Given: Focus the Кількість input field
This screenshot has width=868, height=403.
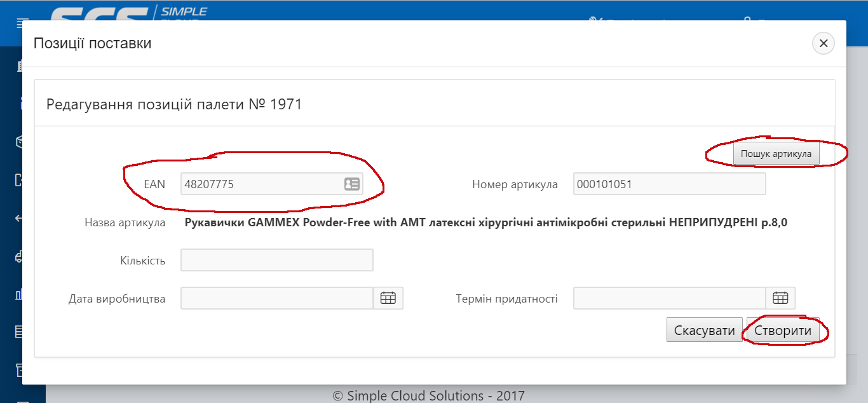Looking at the screenshot, I should tap(277, 260).
